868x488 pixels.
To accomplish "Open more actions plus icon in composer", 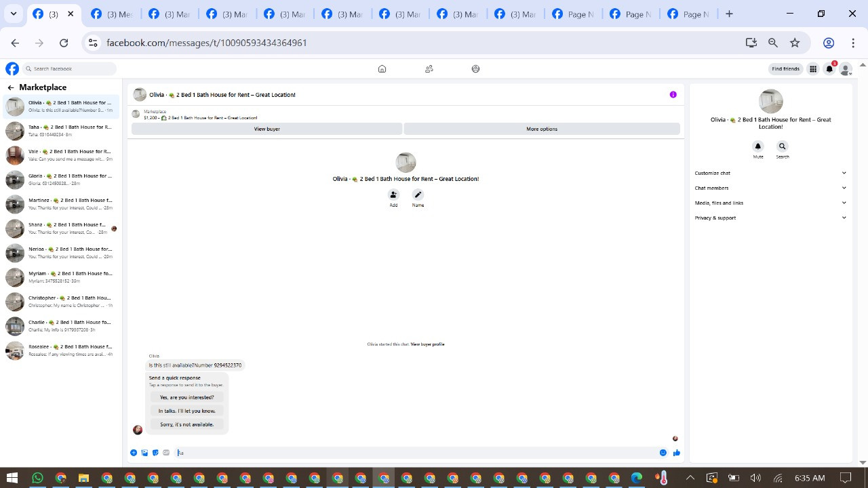I will coord(134,453).
